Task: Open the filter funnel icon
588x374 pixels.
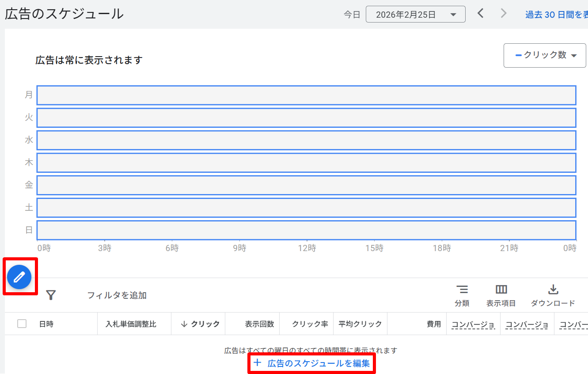Action: click(51, 295)
